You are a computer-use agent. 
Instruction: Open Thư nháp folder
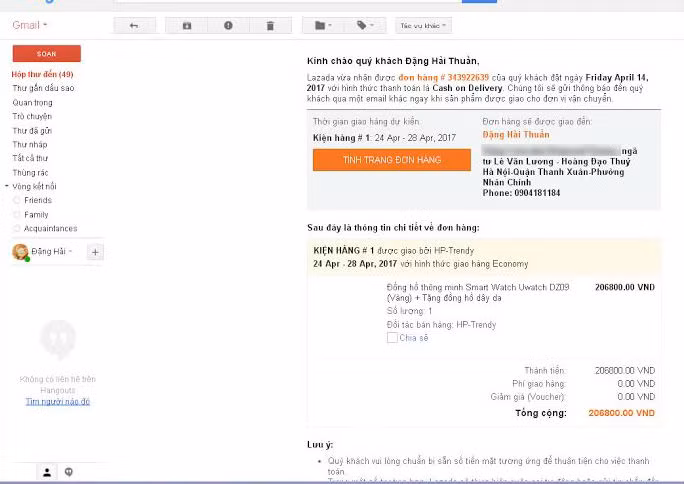click(x=30, y=144)
